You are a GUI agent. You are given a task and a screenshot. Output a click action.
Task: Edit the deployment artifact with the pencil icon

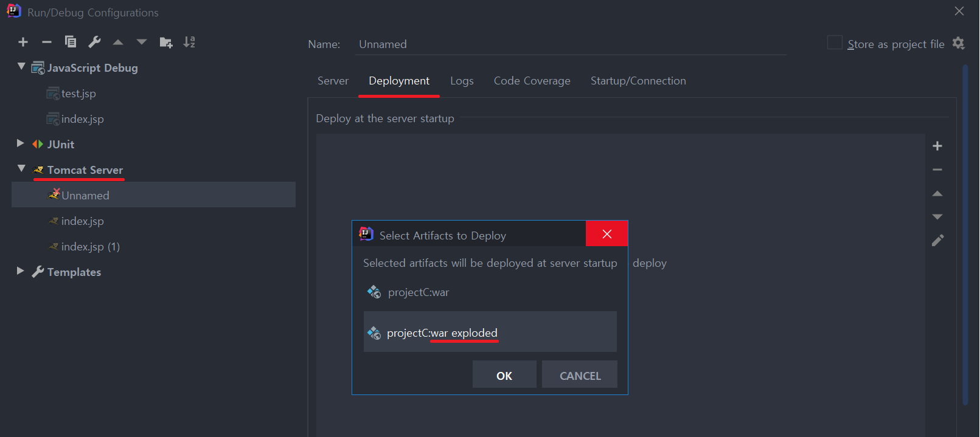937,241
